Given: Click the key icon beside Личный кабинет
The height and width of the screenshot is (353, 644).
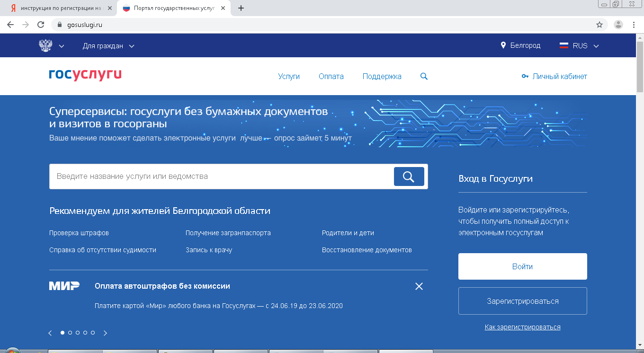Looking at the screenshot, I should 525,76.
